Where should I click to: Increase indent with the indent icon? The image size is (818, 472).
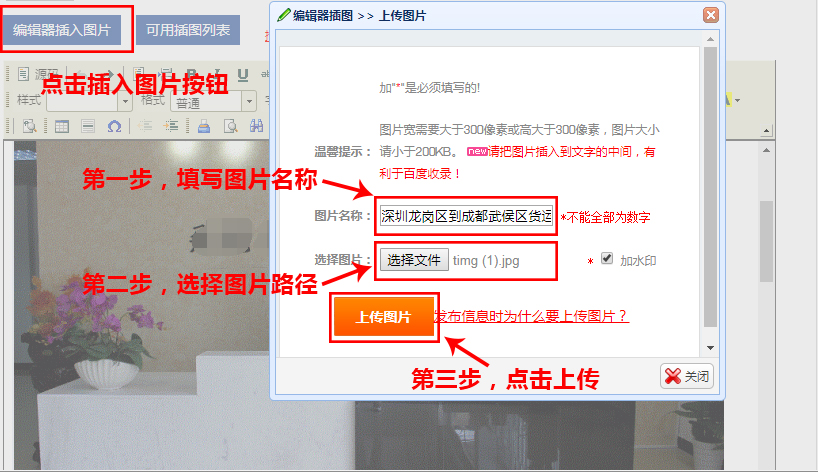(171, 126)
